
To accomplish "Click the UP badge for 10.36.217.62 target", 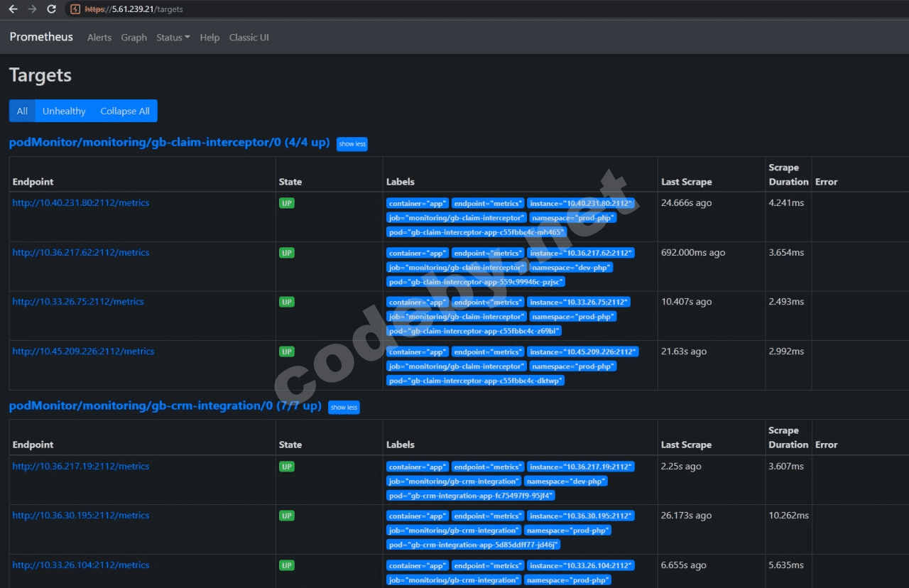I will point(286,253).
